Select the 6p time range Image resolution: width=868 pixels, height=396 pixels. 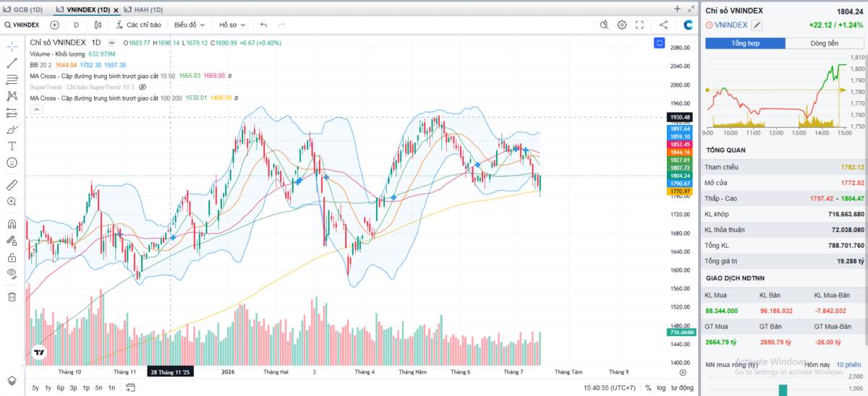pos(61,388)
